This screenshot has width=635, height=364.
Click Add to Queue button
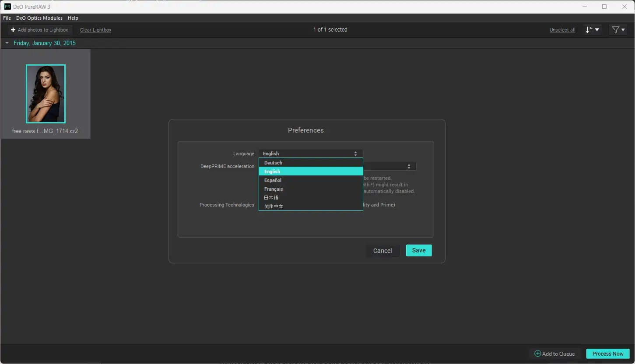(x=555, y=353)
